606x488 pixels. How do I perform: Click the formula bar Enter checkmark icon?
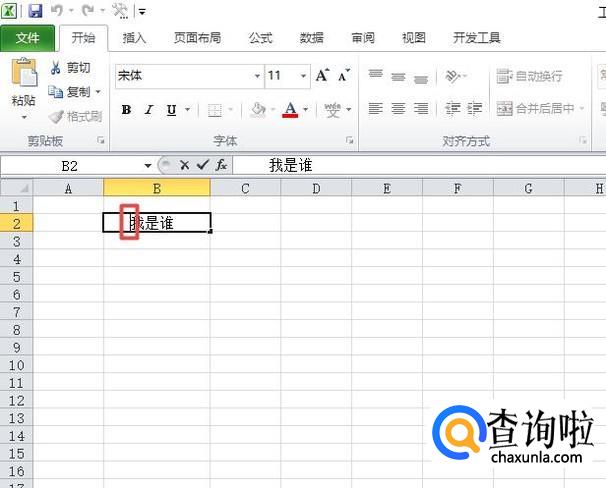click(x=203, y=165)
